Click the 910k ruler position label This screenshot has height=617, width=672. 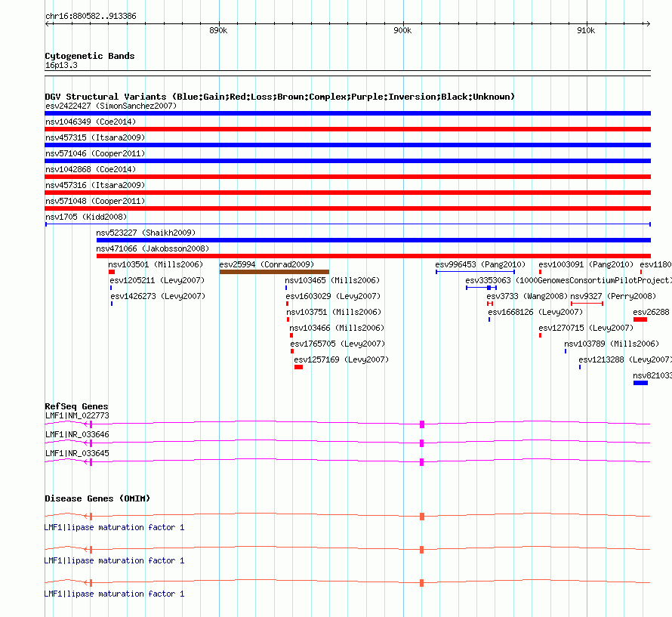586,30
